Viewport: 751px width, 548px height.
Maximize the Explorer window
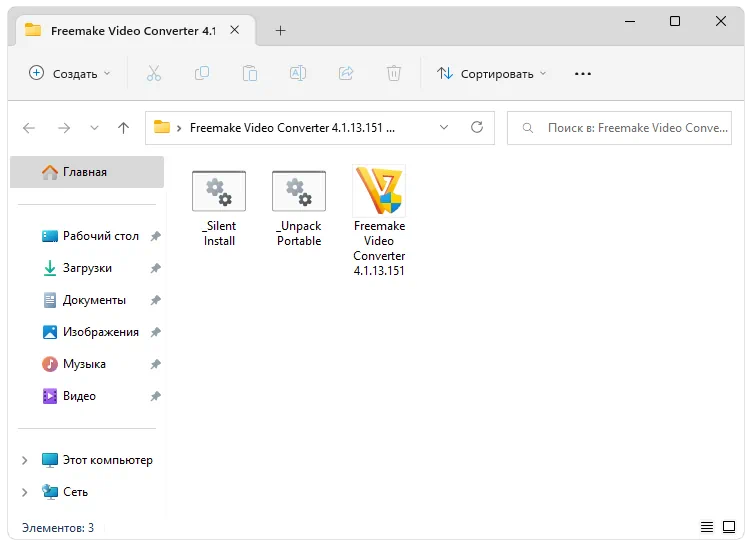pyautogui.click(x=675, y=21)
